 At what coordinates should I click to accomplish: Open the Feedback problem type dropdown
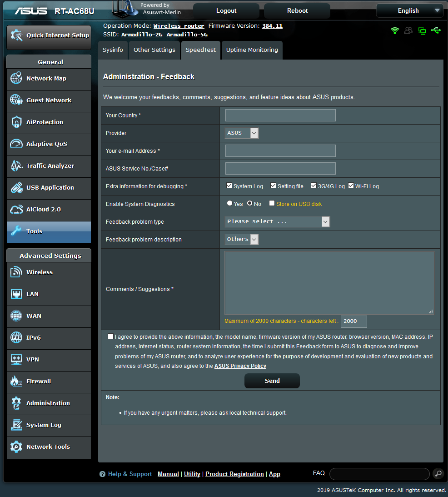[x=278, y=221]
